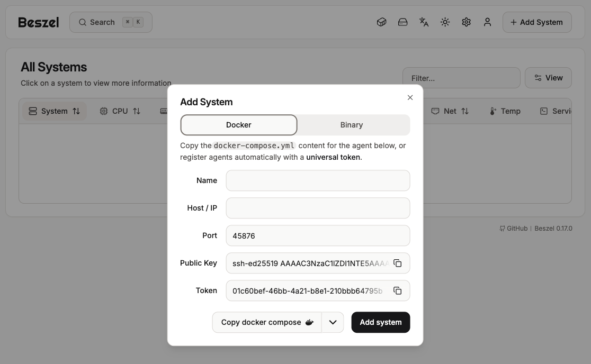Click Copy docker compose button
The image size is (591, 364).
pyautogui.click(x=267, y=322)
